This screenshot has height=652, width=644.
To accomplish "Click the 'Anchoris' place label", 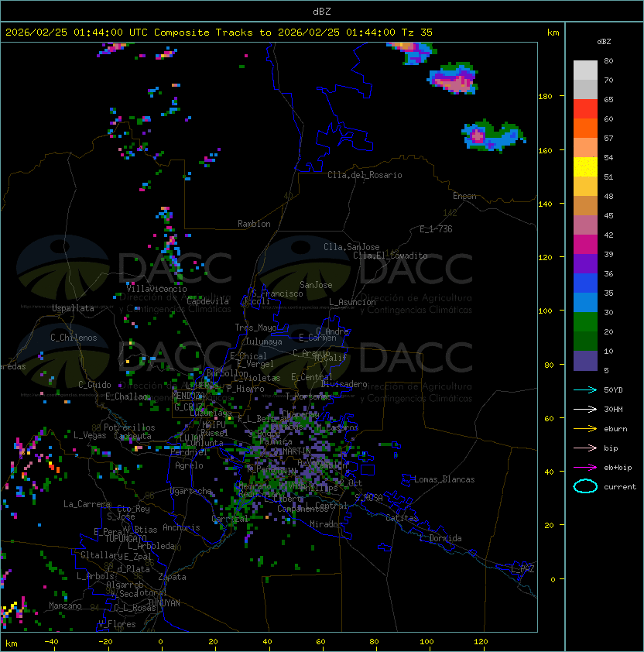I will [181, 527].
